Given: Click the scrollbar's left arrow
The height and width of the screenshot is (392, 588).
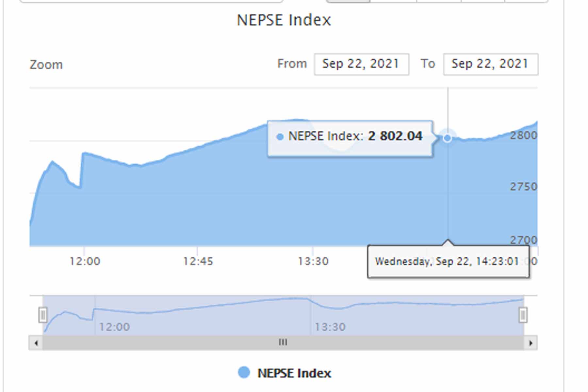Looking at the screenshot, I should pos(36,343).
